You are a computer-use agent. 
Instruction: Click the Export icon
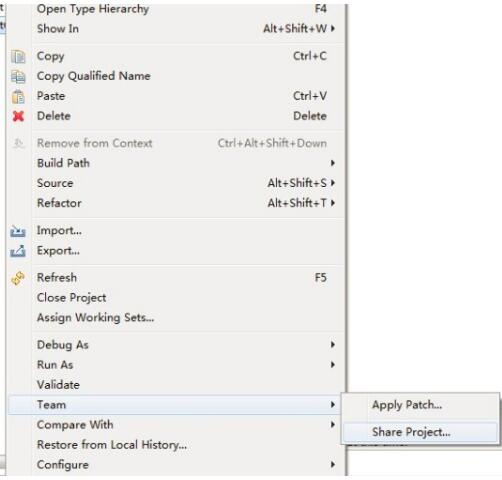pyautogui.click(x=18, y=251)
